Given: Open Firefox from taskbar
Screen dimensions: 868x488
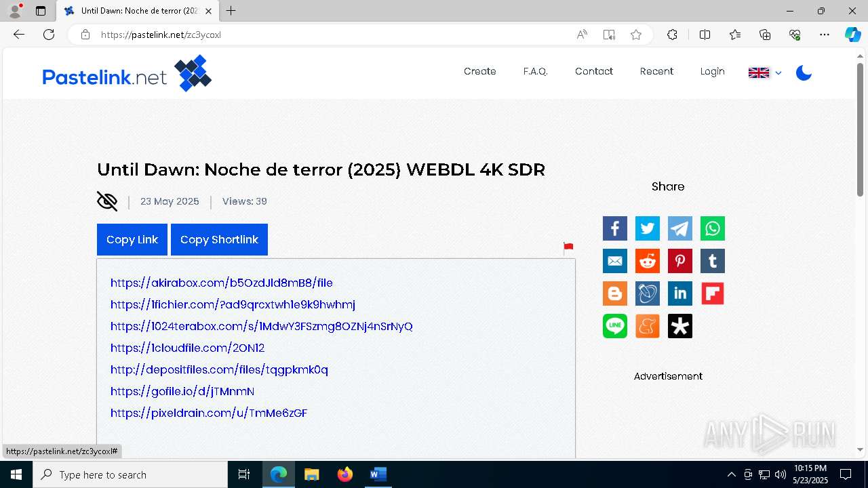Looking at the screenshot, I should [345, 474].
